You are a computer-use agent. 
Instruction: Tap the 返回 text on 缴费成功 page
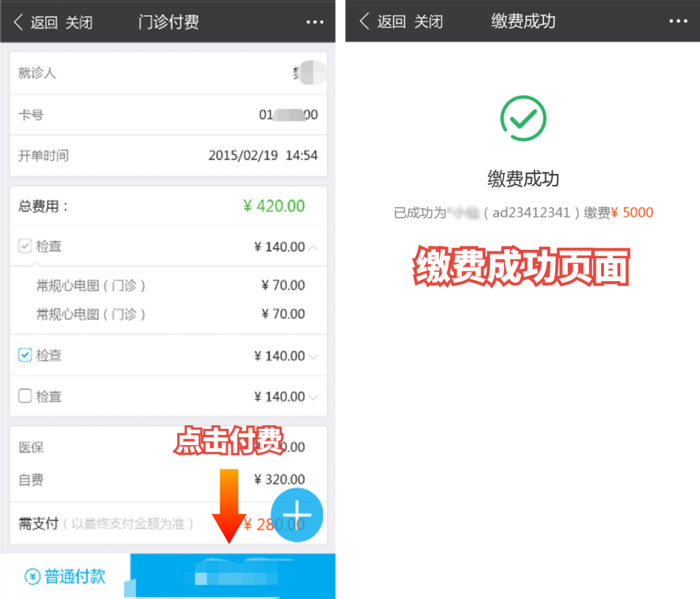point(391,21)
